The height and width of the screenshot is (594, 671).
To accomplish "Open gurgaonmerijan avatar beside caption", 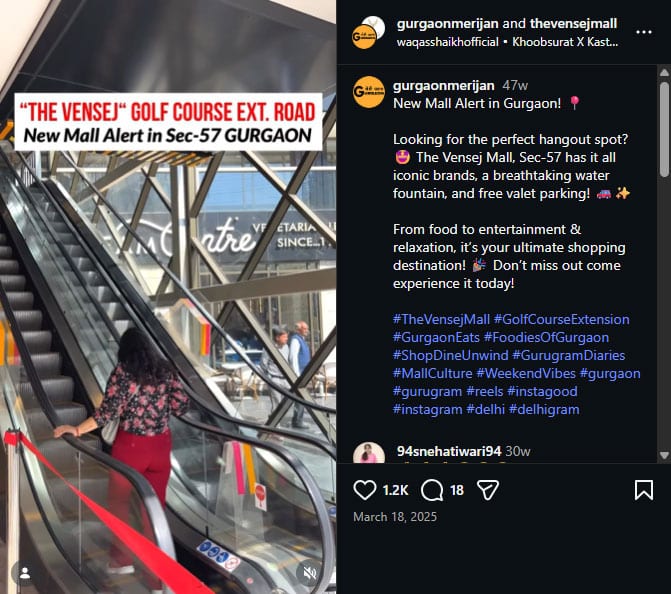I will coord(369,92).
